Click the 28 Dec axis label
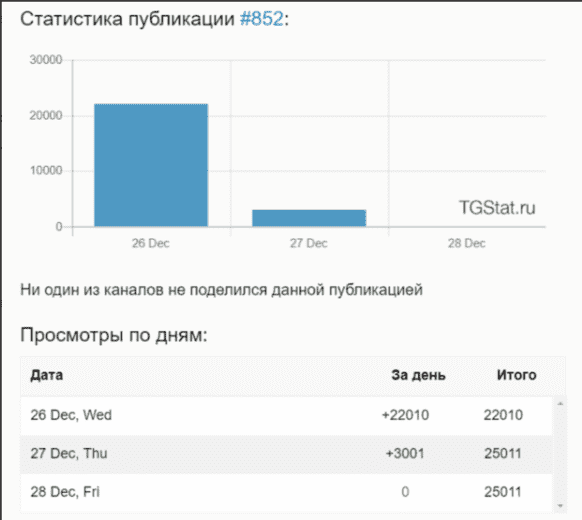 pyautogui.click(x=467, y=243)
